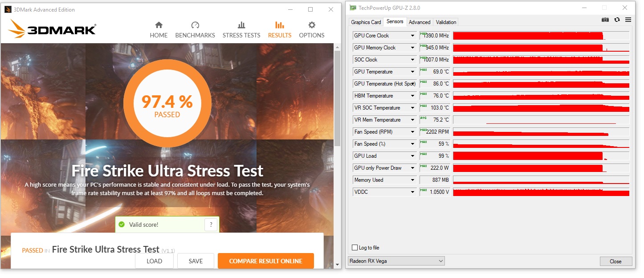
Task: Click the 59 % fan speed value
Action: point(435,144)
